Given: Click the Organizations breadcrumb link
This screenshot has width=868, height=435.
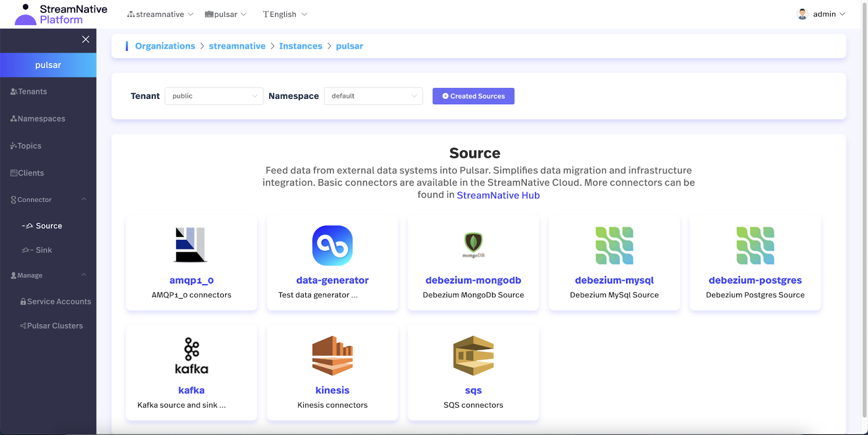Looking at the screenshot, I should tap(165, 46).
